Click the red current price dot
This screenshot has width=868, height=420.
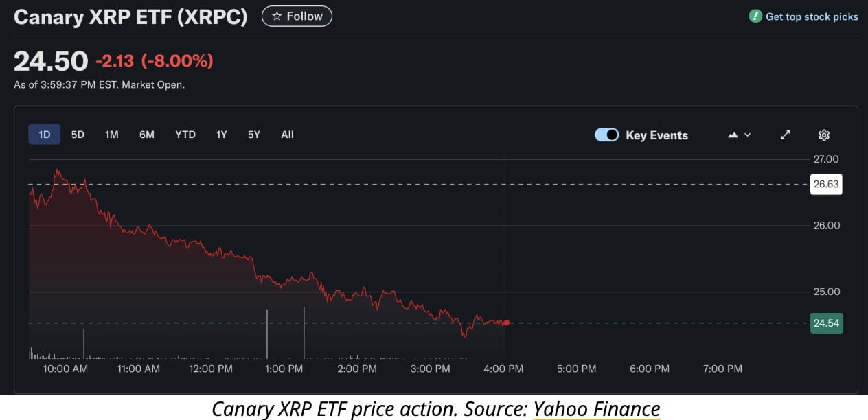(x=506, y=323)
